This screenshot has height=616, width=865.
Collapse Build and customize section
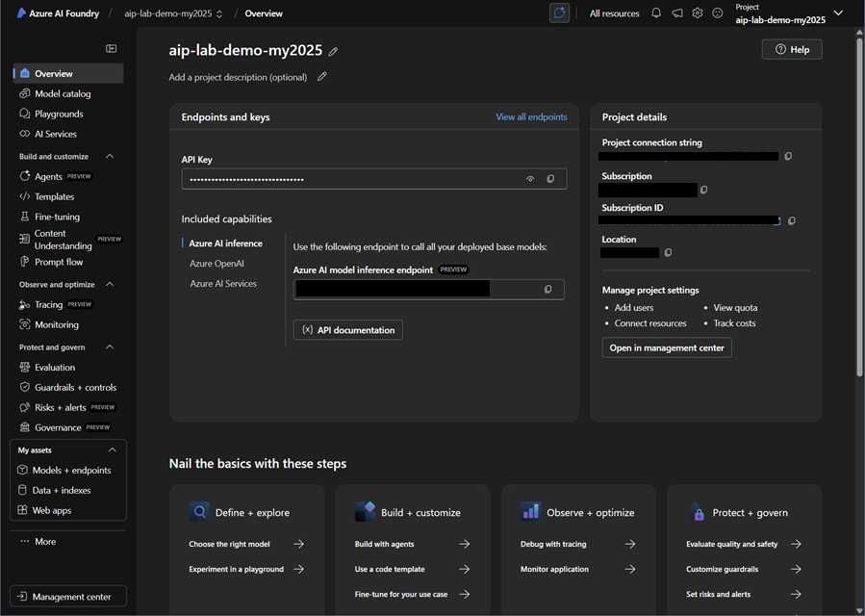pyautogui.click(x=110, y=156)
